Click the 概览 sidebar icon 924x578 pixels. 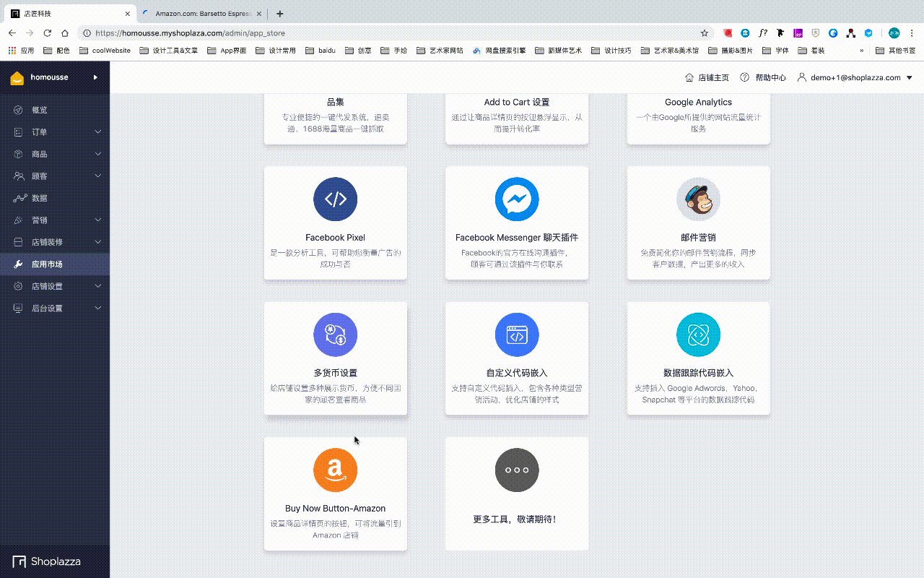pos(19,110)
